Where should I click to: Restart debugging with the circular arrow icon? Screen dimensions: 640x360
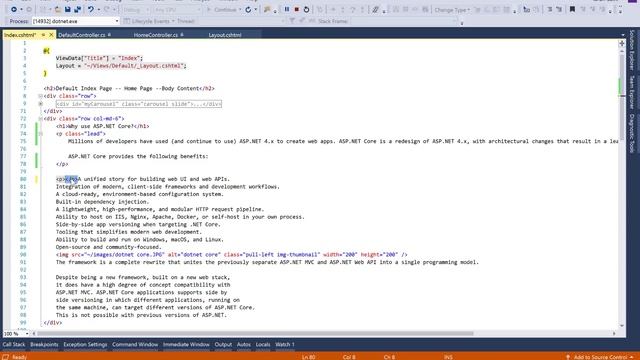coord(307,9)
